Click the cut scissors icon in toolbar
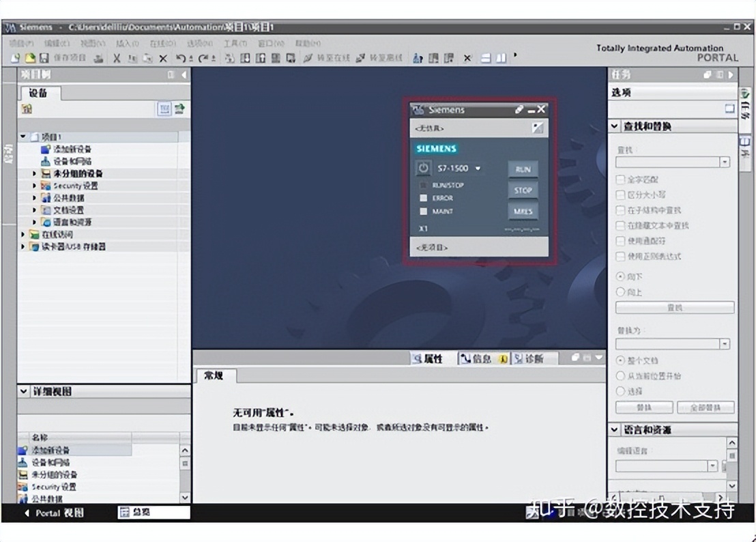Screen dimensions: 756x542 (x=117, y=59)
